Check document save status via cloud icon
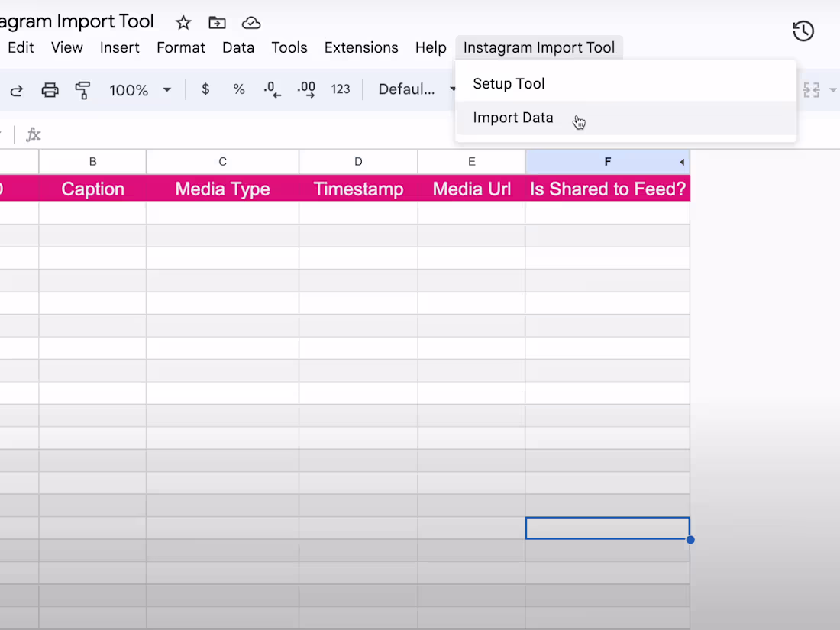Viewport: 840px width, 630px height. [251, 22]
